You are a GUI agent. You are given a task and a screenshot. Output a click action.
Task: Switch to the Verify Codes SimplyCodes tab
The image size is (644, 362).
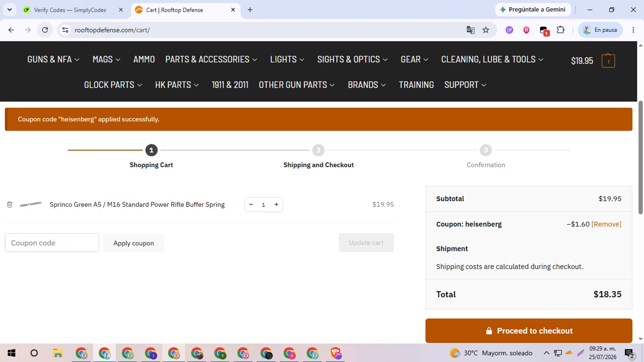pyautogui.click(x=71, y=9)
